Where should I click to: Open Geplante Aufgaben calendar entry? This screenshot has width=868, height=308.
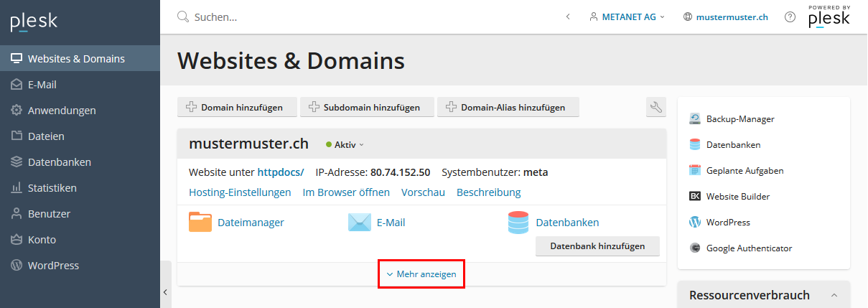tap(744, 171)
